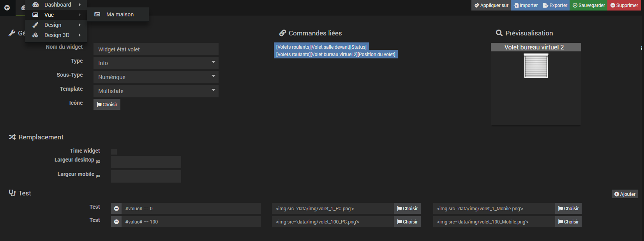Choose image for volet_1_PC field
Image resolution: width=644 pixels, height=241 pixels.
point(407,209)
